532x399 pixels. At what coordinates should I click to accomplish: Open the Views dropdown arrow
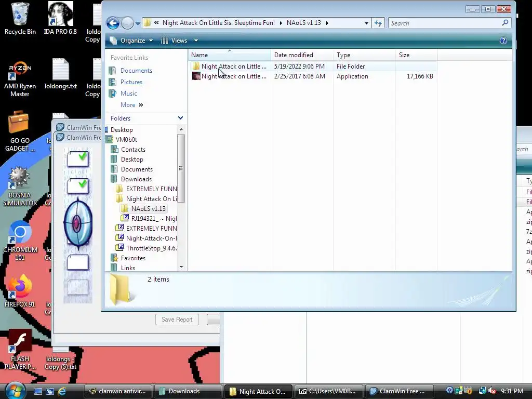coord(196,41)
